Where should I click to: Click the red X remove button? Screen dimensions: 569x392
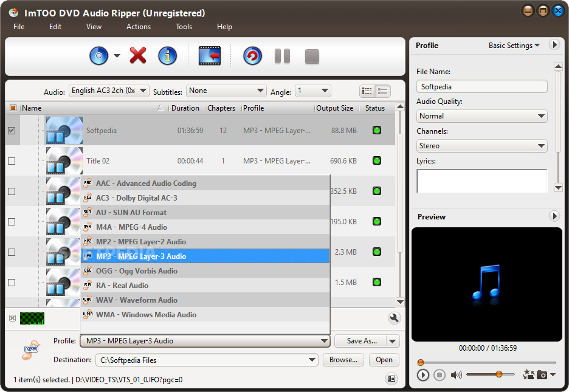[138, 55]
